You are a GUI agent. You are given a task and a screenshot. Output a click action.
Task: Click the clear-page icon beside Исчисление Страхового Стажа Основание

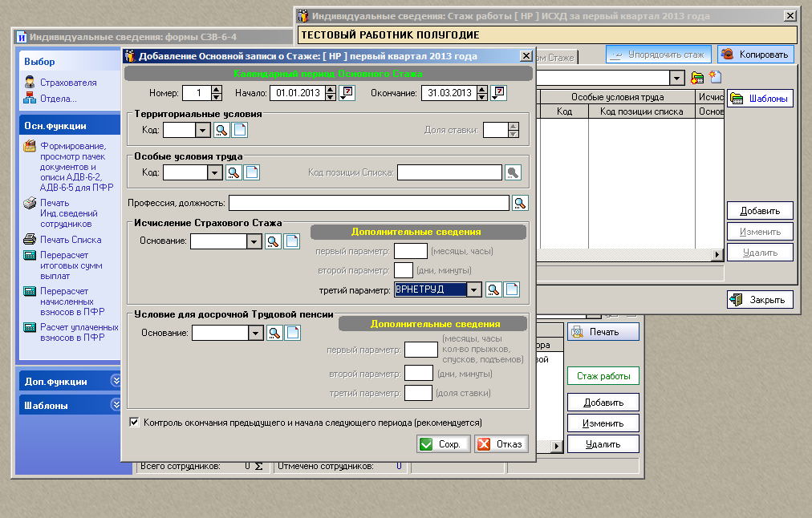[x=292, y=241]
